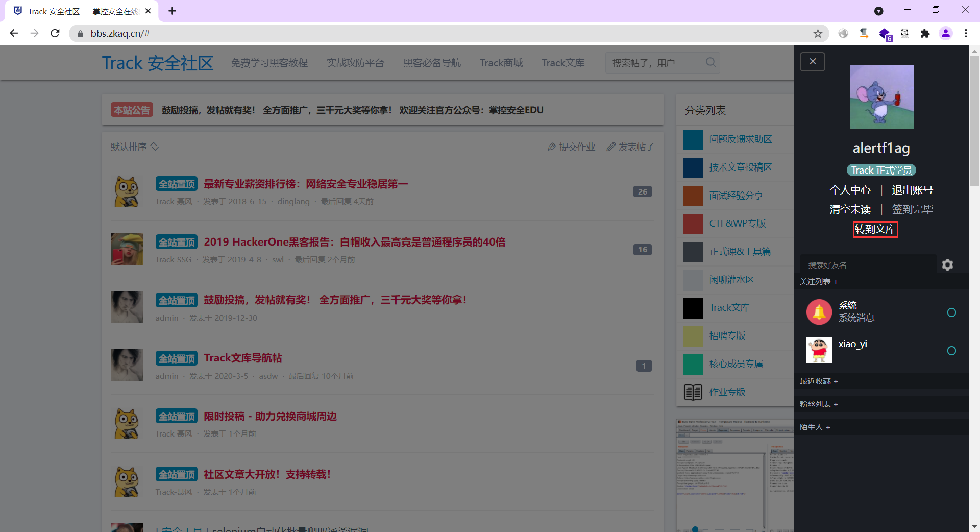The height and width of the screenshot is (532, 980).
Task: Expand the 粉丝列表 section
Action: 819,404
